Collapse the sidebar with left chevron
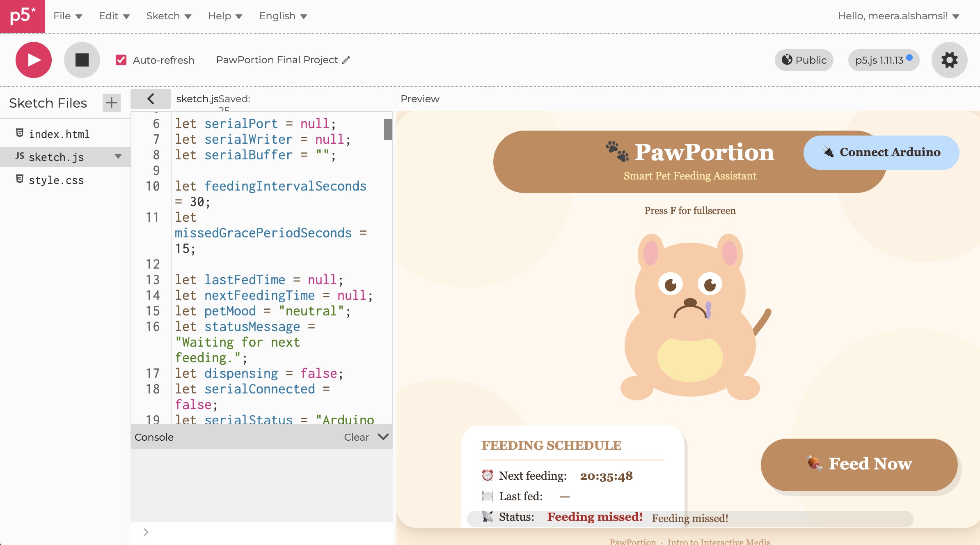The image size is (980, 545). [x=151, y=99]
